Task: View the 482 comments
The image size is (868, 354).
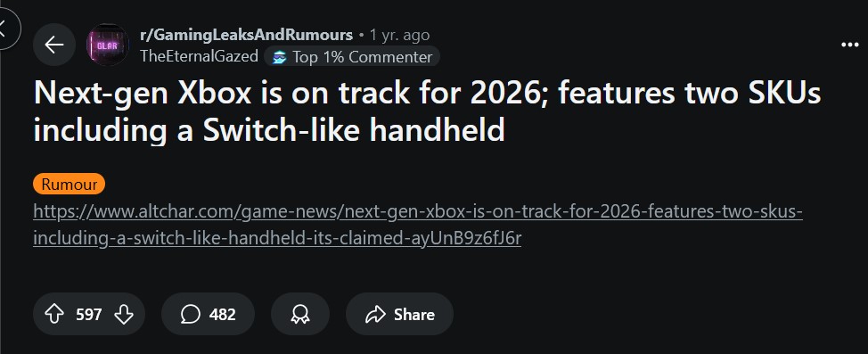Action: coord(209,314)
